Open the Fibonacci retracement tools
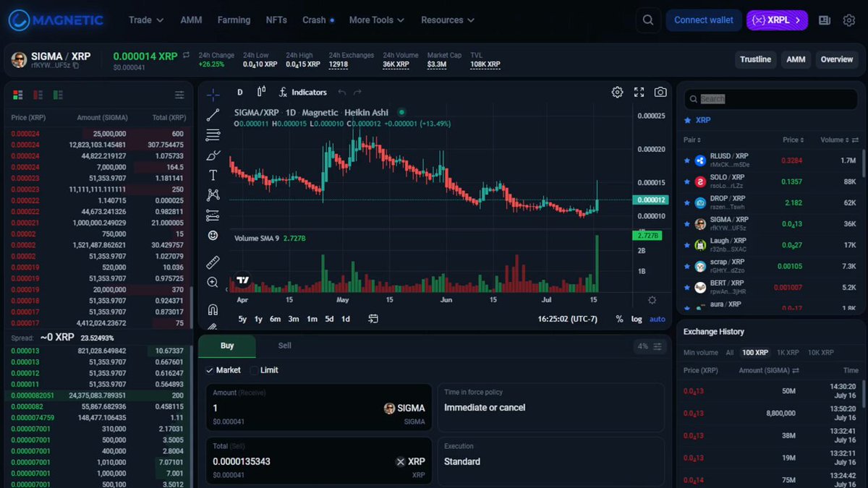 [x=213, y=135]
